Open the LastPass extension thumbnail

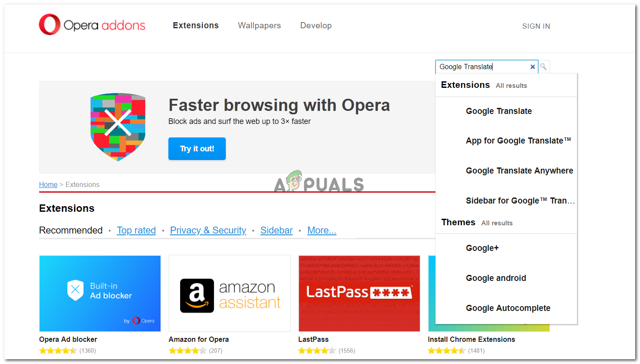tap(359, 294)
